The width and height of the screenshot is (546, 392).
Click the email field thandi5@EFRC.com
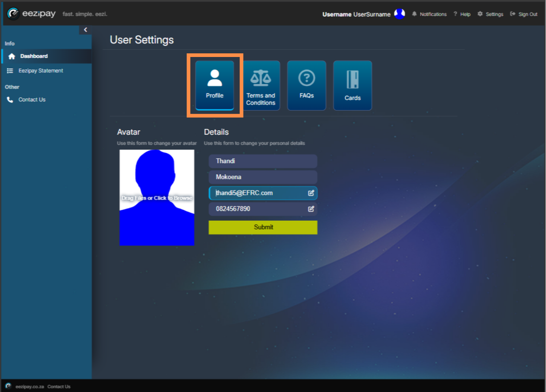(x=263, y=193)
